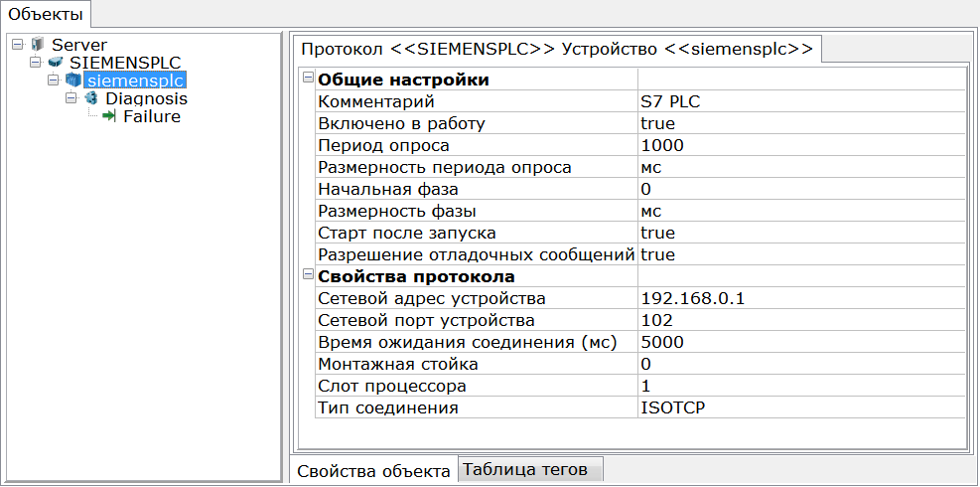The image size is (980, 487).
Task: Click the SIEMENSPLC protocol icon
Action: click(x=56, y=63)
